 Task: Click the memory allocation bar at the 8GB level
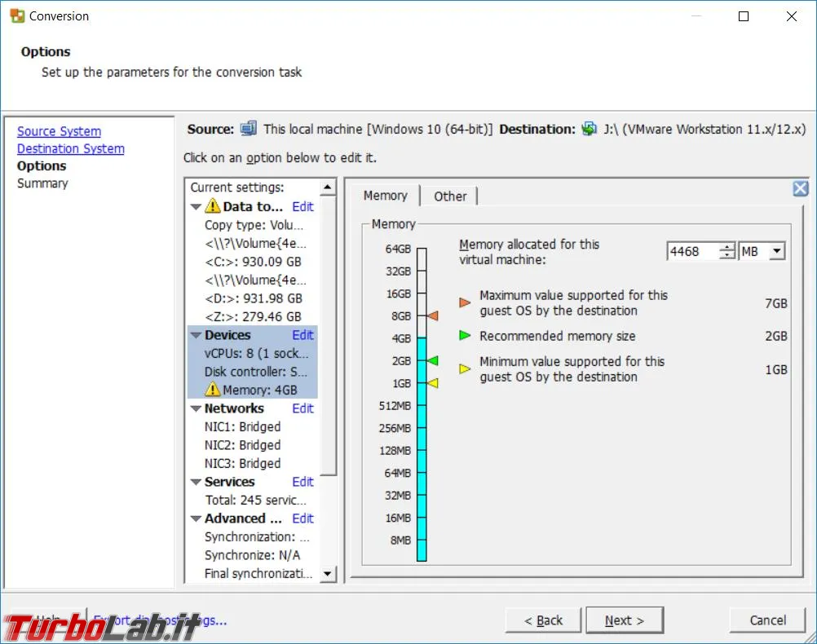(x=422, y=315)
